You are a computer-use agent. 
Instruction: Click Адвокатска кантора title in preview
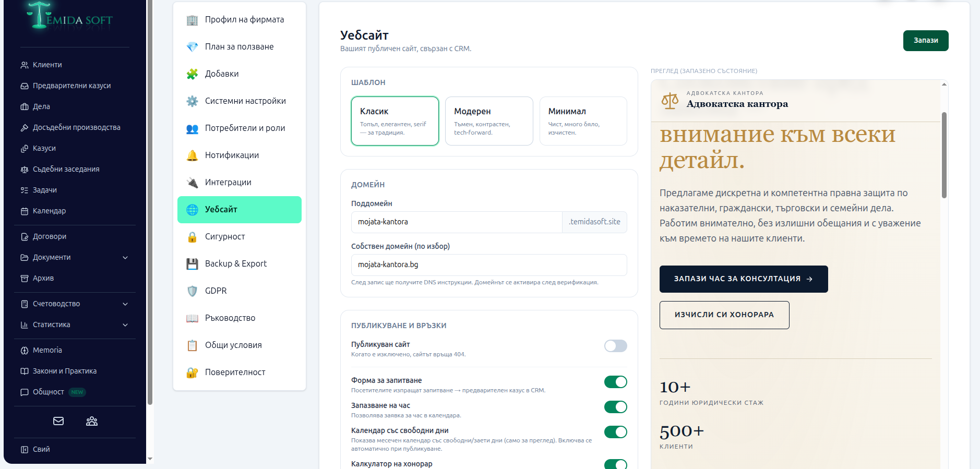pos(737,104)
